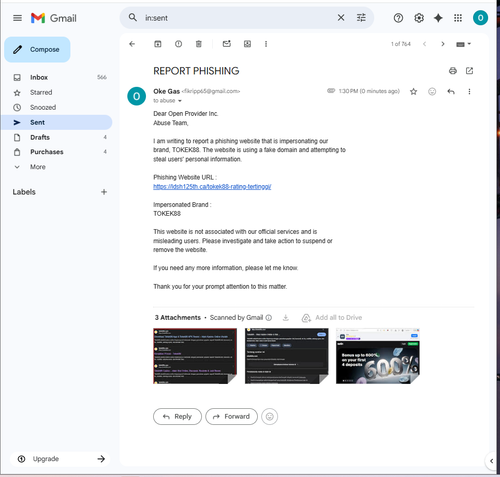
Task: Print all with printer icon
Action: coord(453,71)
